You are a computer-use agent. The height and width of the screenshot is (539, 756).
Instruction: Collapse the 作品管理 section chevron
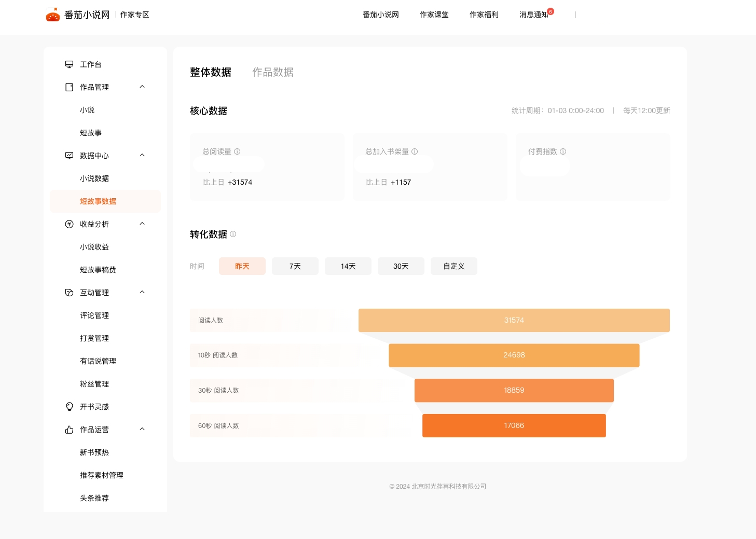[x=142, y=87]
